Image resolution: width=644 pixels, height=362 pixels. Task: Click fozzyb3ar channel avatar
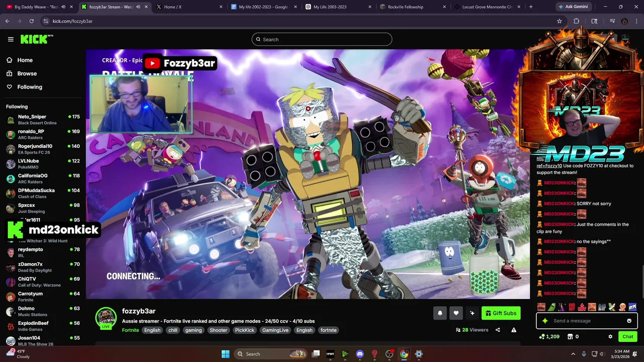(106, 318)
